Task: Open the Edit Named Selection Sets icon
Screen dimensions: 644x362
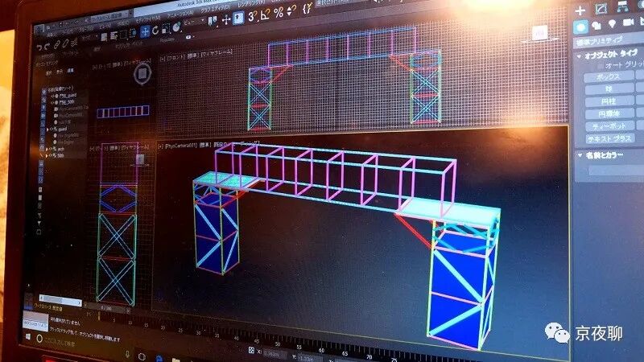Action: (307, 9)
